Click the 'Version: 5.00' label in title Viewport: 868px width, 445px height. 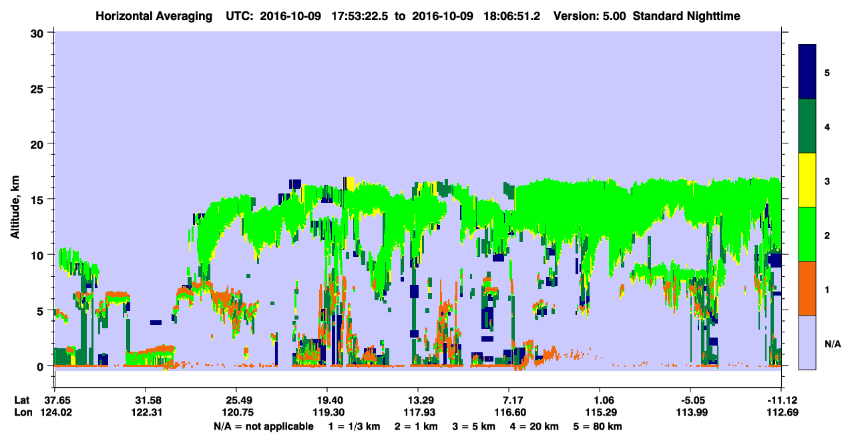584,15
